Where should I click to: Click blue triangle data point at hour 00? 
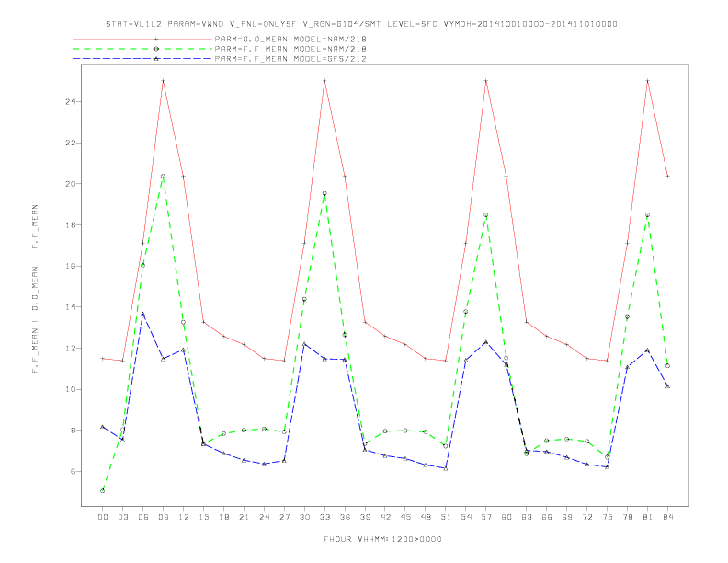click(x=103, y=427)
